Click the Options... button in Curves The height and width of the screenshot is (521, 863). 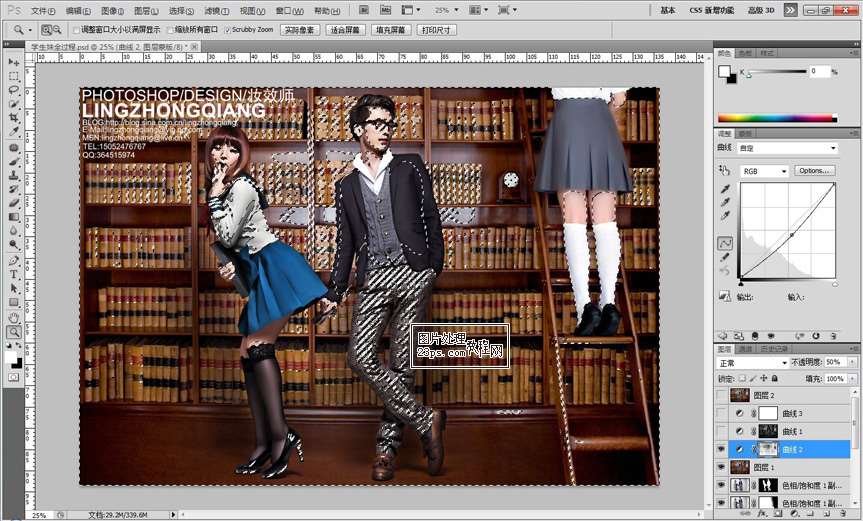point(815,171)
